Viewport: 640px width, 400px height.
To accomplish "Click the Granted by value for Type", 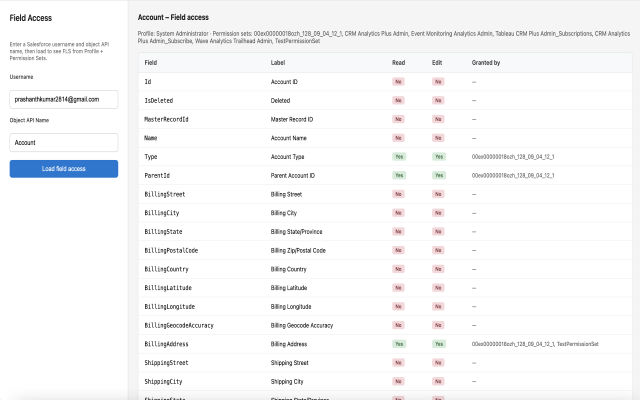I will (513, 157).
